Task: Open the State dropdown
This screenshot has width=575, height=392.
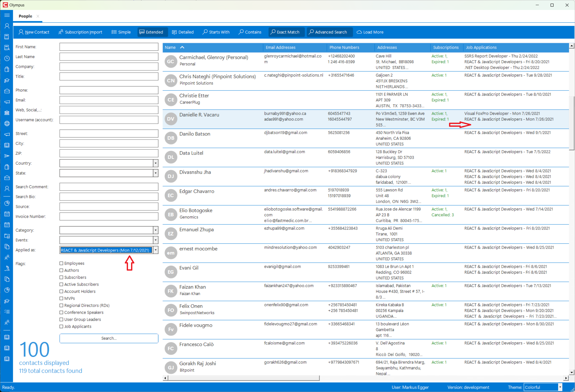Action: click(155, 173)
